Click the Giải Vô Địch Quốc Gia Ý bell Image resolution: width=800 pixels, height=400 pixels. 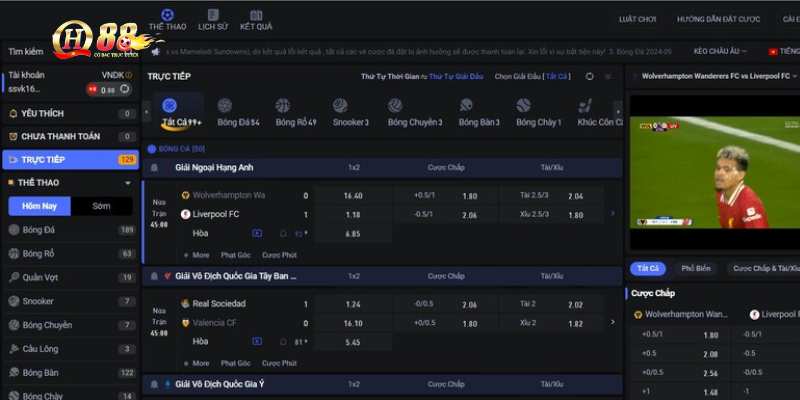[x=154, y=384]
